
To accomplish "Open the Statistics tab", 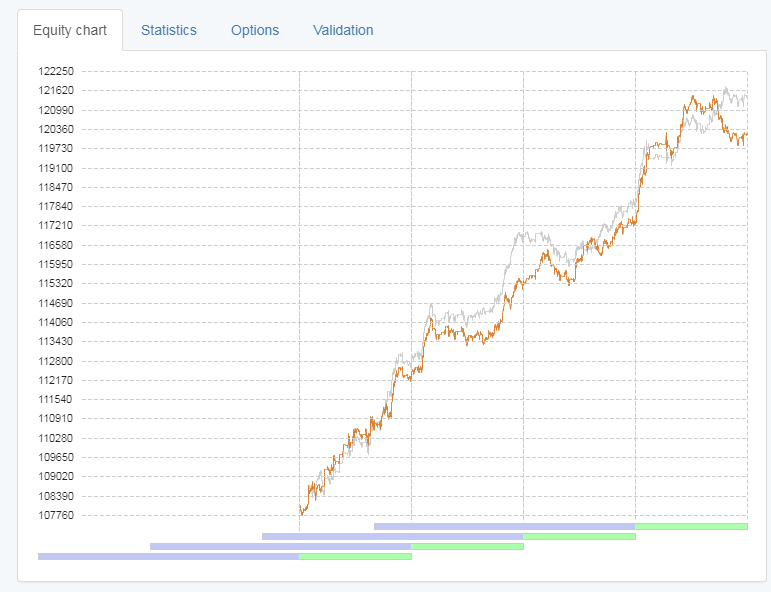I will (x=169, y=30).
